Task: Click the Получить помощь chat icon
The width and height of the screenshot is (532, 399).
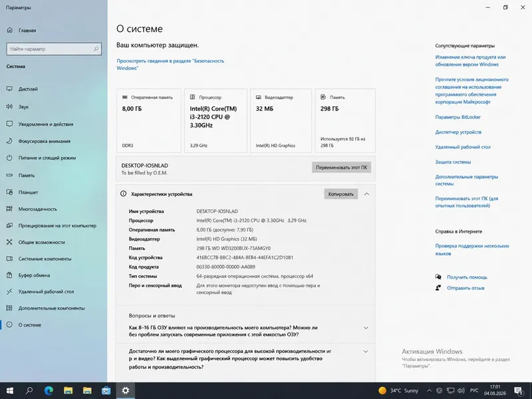Action: (438, 277)
